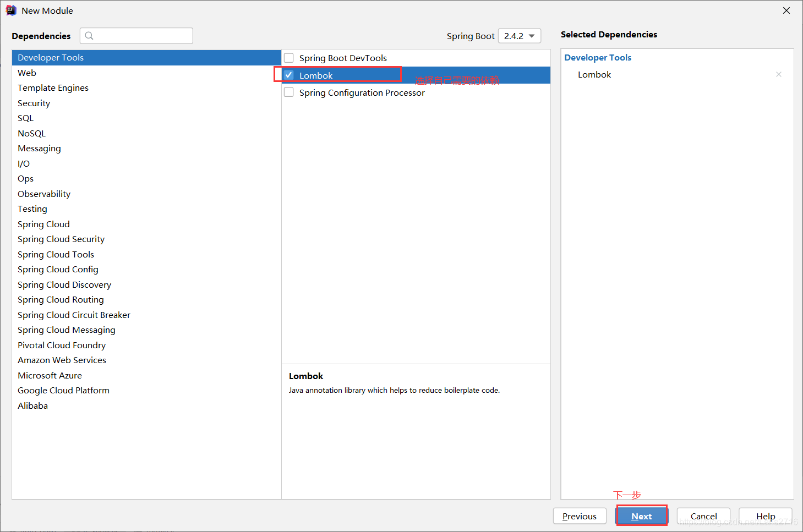Tick the Spring Configuration Processor checkbox
The image size is (803, 532).
pos(288,92)
